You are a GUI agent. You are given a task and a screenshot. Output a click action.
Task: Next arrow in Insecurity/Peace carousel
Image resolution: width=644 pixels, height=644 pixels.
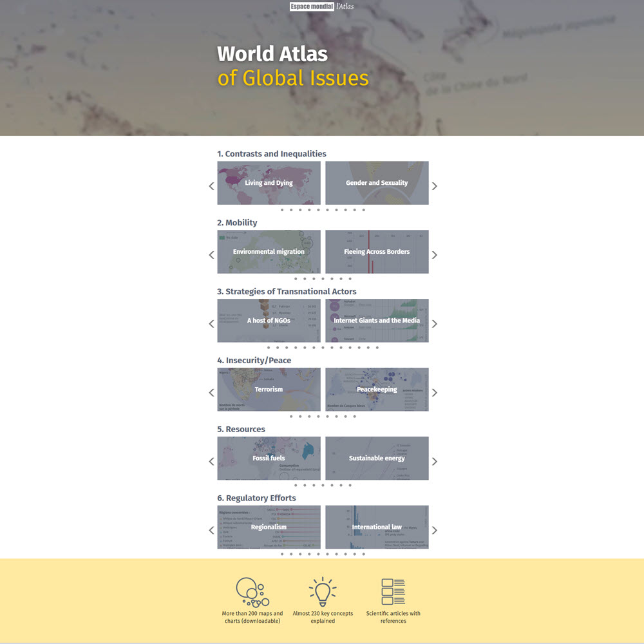(435, 393)
